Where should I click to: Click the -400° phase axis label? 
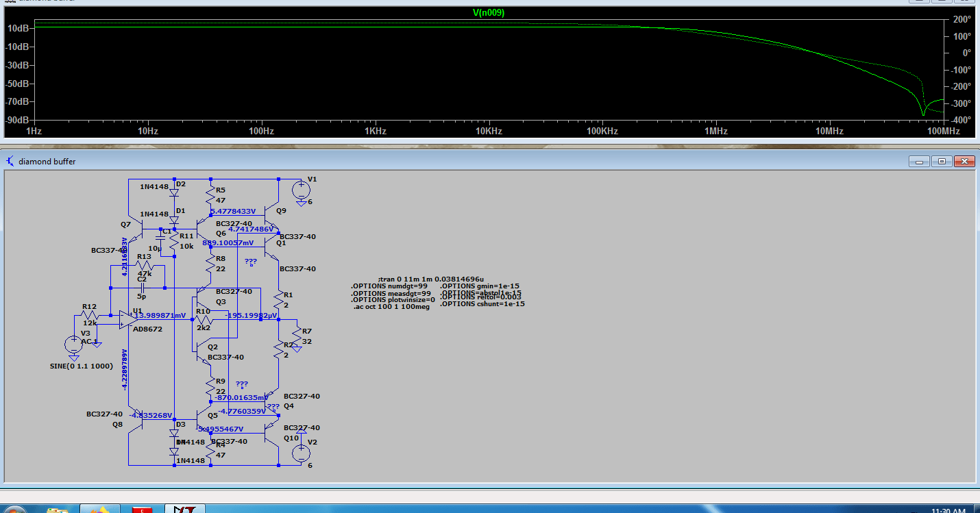point(959,120)
